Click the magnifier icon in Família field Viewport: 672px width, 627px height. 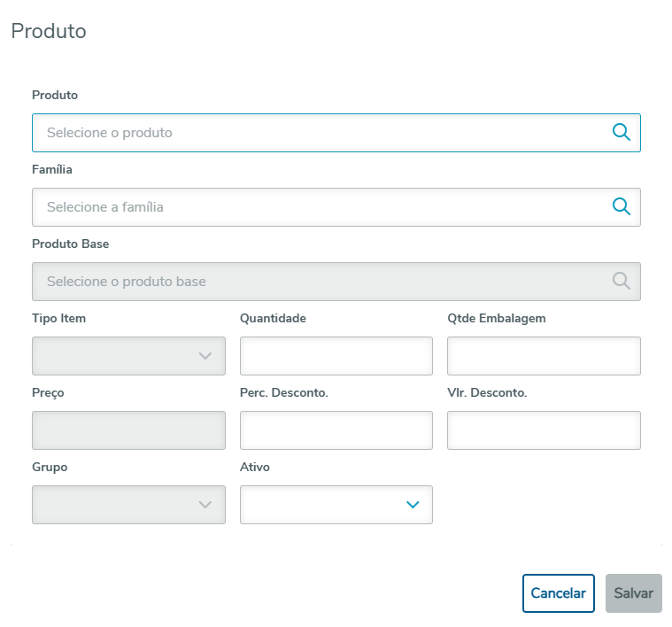(622, 207)
